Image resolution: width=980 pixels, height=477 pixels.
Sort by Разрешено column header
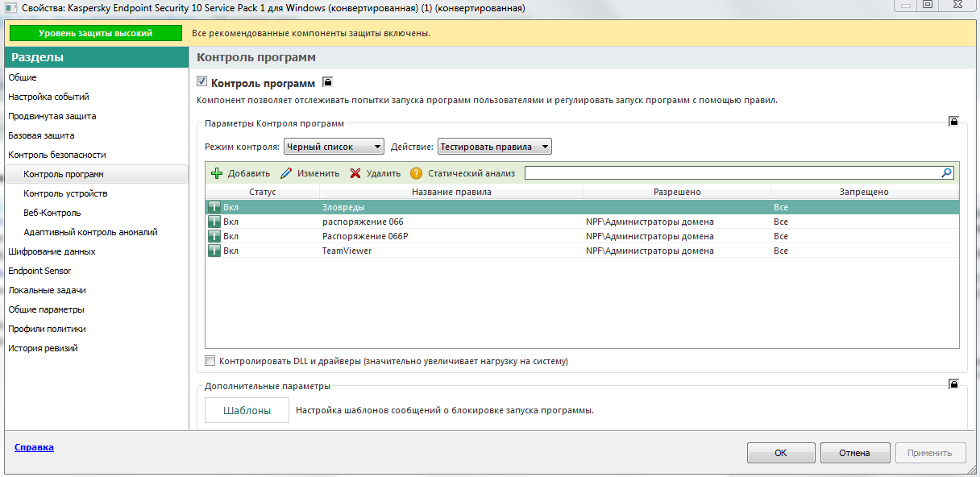pos(677,192)
